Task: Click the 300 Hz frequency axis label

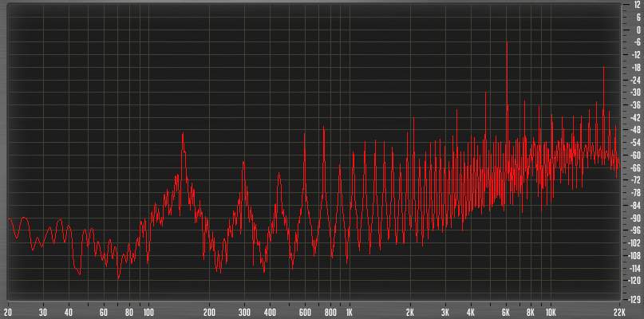Action: click(244, 312)
